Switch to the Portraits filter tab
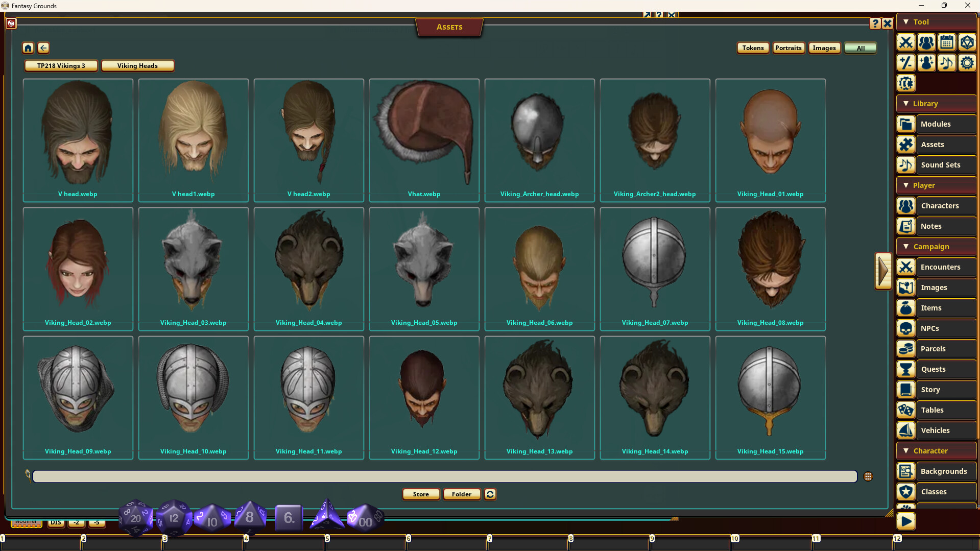The height and width of the screenshot is (551, 980). point(788,47)
